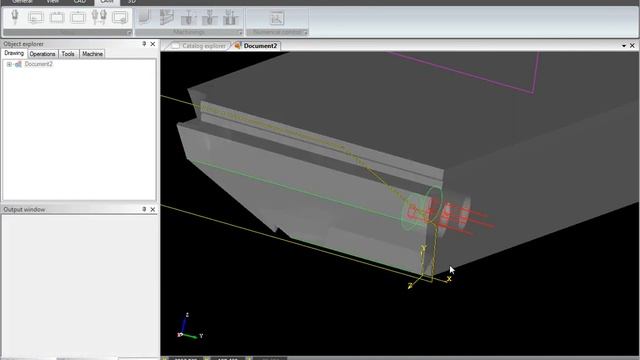Viewport: 640px width, 360px height.
Task: Open the General ribbon tab
Action: 22,2
